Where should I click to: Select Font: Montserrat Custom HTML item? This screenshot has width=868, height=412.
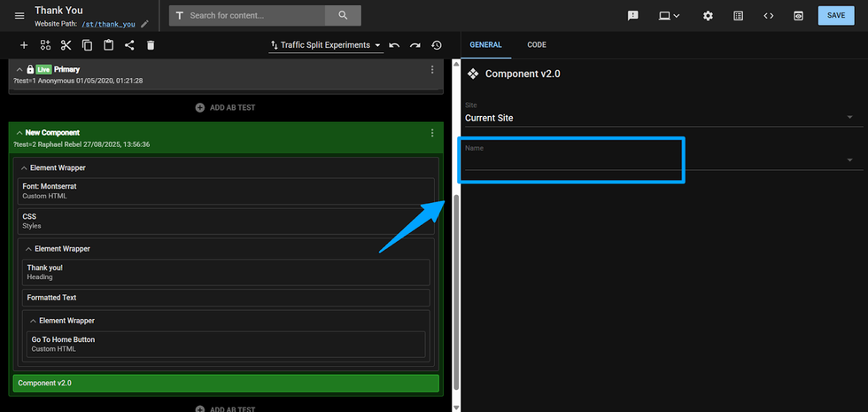226,191
